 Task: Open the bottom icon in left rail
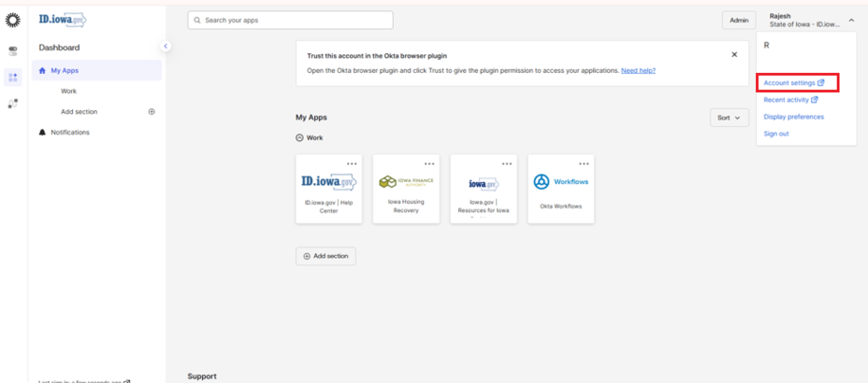tap(12, 103)
